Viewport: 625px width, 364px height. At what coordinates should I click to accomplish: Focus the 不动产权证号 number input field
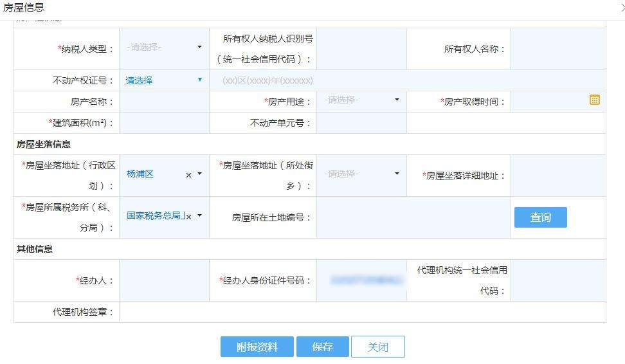click(408, 80)
